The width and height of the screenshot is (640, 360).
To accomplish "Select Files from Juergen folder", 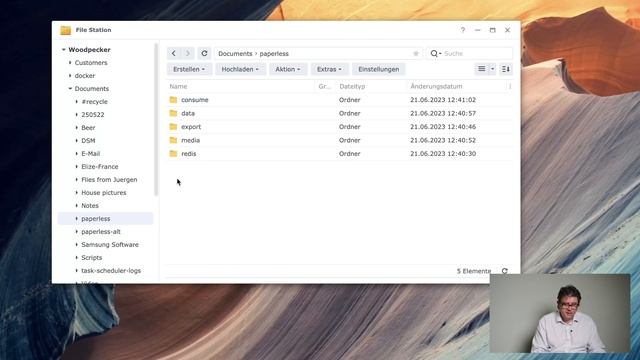I will click(109, 180).
